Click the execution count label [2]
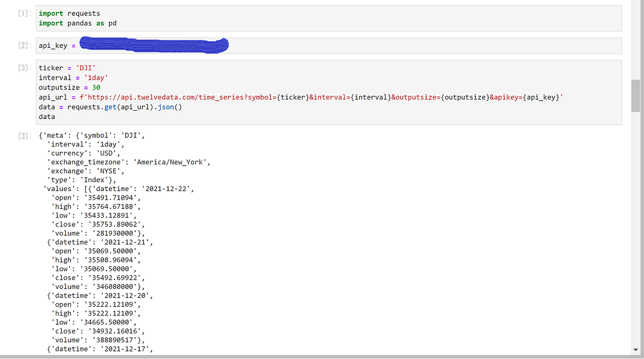The image size is (644, 359). click(x=22, y=45)
